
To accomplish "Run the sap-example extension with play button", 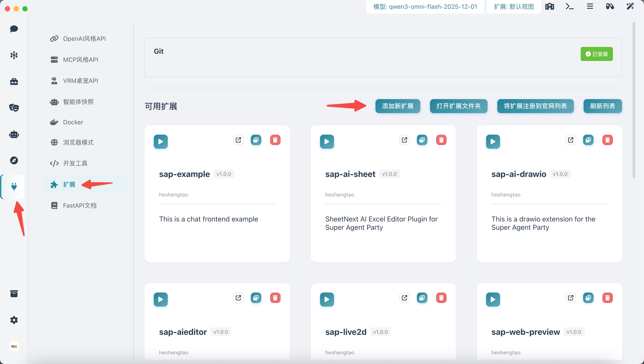I will [161, 142].
